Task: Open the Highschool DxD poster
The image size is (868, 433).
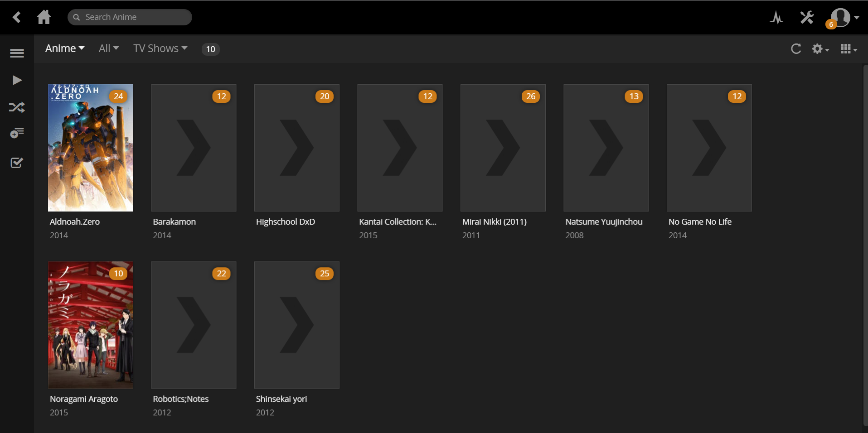Action: [x=297, y=148]
